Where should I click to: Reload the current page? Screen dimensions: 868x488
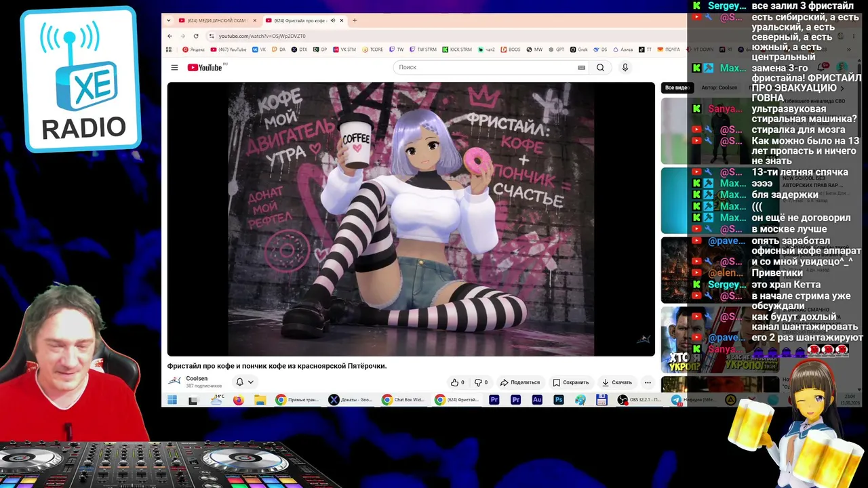pos(196,36)
